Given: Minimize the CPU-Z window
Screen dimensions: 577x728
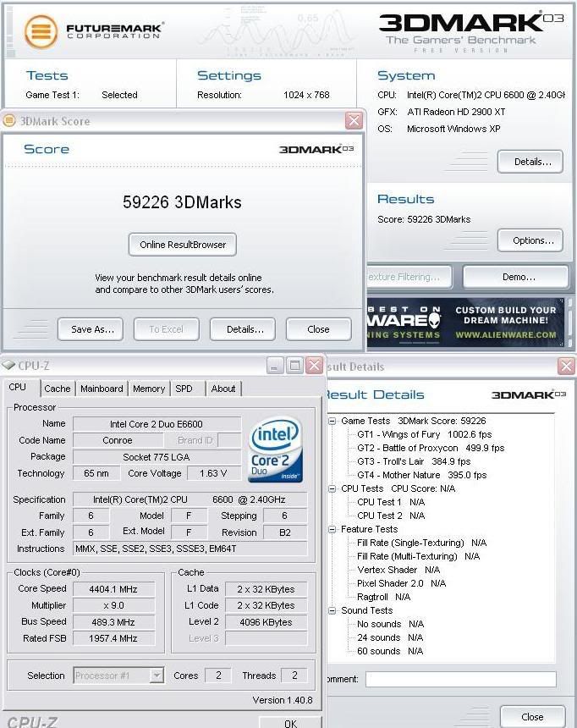Looking at the screenshot, I should pos(275,366).
